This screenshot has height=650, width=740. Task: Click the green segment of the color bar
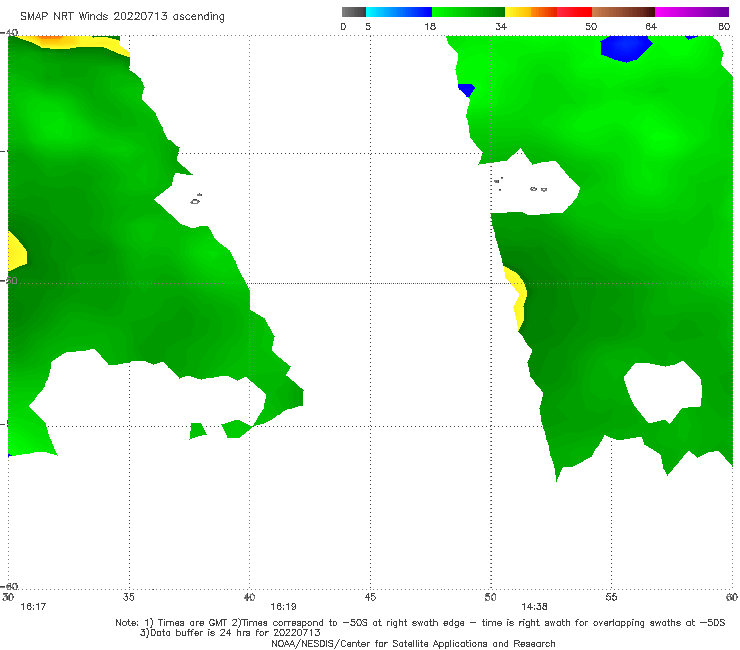(x=468, y=12)
